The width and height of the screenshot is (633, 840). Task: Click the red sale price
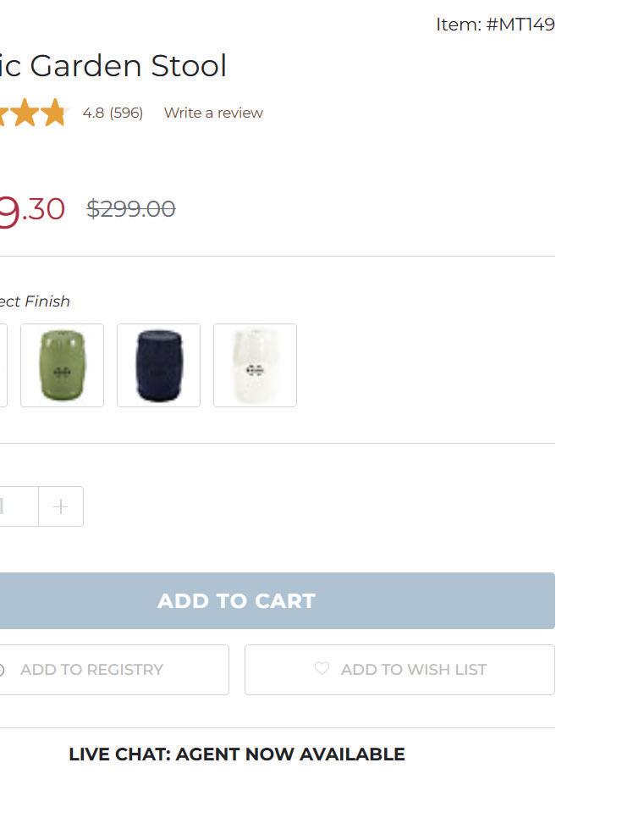point(32,209)
